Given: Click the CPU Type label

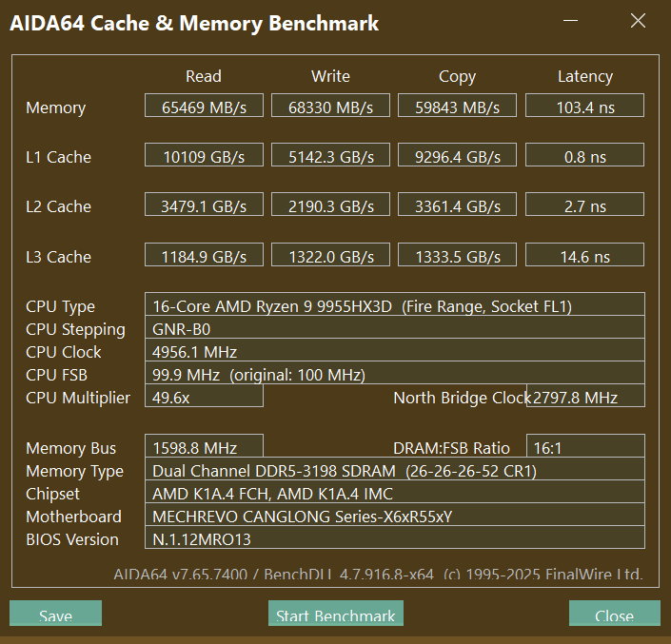Looking at the screenshot, I should (x=60, y=307).
